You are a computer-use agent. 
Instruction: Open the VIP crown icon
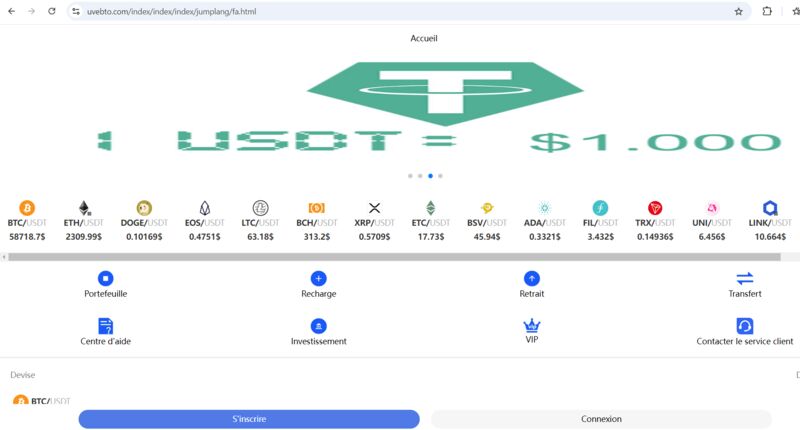click(532, 325)
